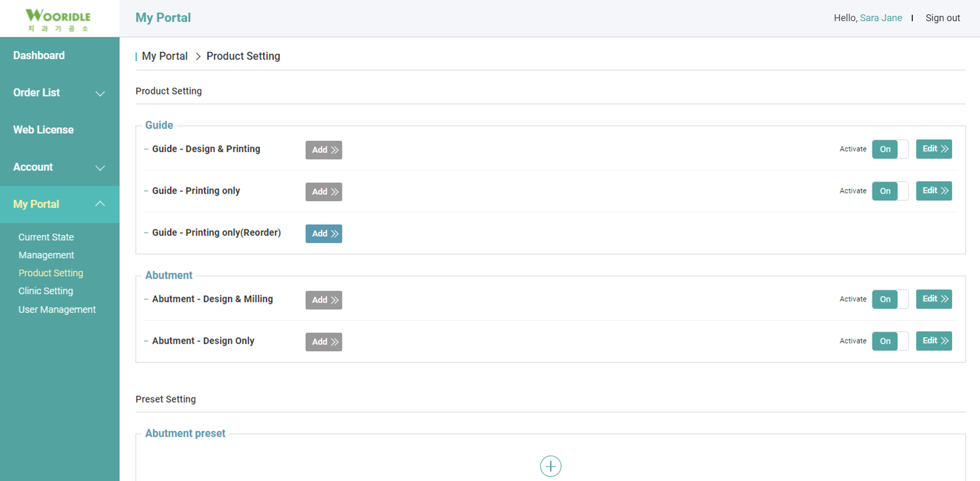Click the Wooridle logo
This screenshot has height=481, width=980.
pyautogui.click(x=58, y=19)
